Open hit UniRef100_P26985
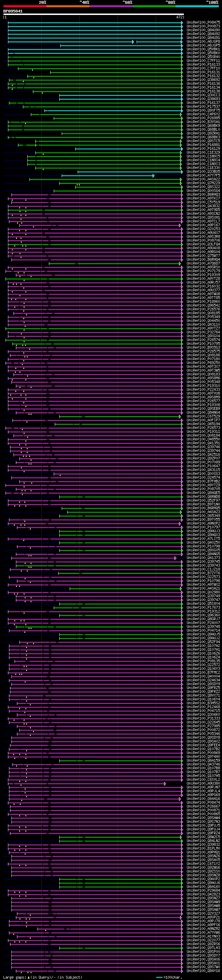Screen dimensions: 222x980 [x=203, y=118]
